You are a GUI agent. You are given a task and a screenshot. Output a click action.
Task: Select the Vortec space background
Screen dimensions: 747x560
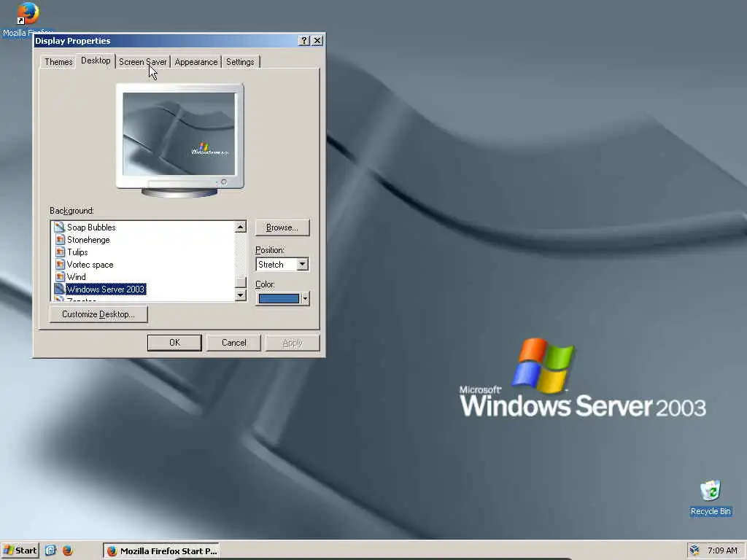tap(90, 265)
